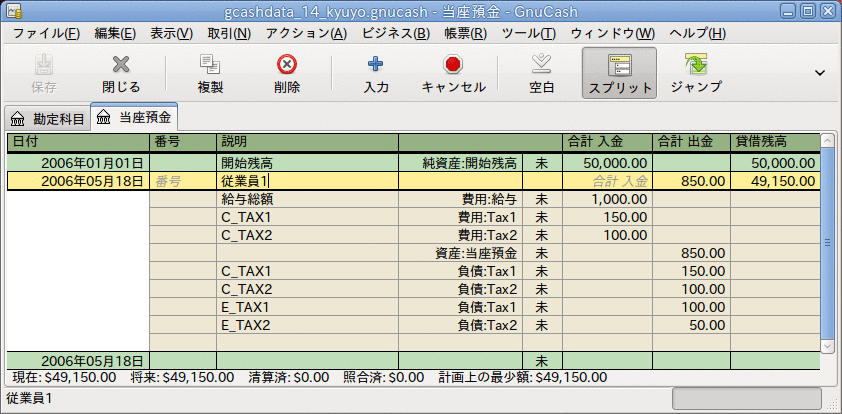
Task: Select the 当座預金 tab
Action: coord(135,118)
